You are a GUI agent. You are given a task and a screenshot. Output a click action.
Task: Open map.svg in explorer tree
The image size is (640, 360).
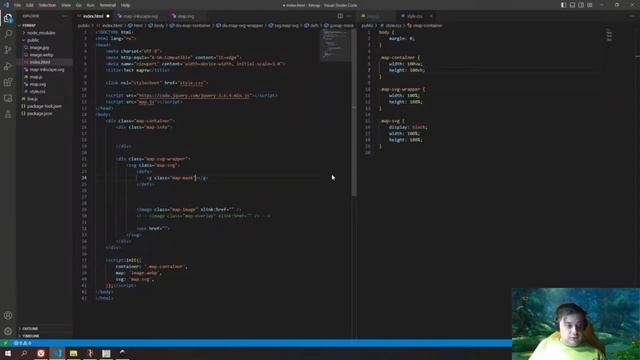click(x=38, y=84)
